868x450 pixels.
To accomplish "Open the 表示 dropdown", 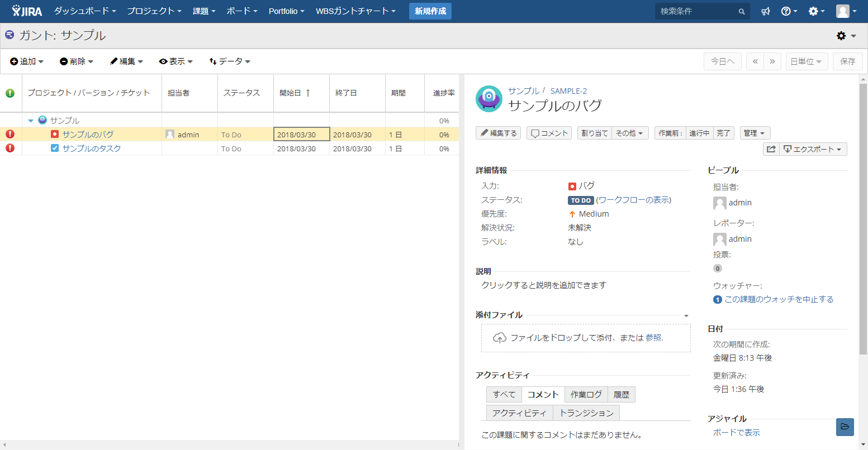I will 176,61.
